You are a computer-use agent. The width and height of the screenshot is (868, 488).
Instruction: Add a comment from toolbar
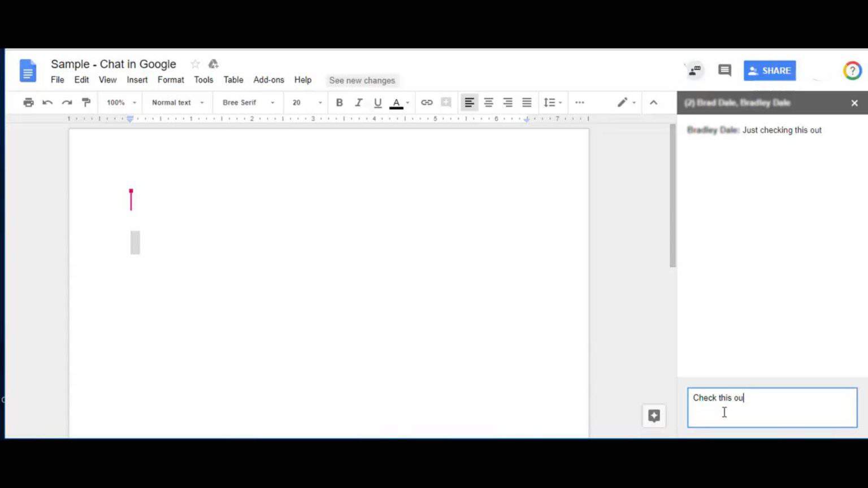[446, 102]
